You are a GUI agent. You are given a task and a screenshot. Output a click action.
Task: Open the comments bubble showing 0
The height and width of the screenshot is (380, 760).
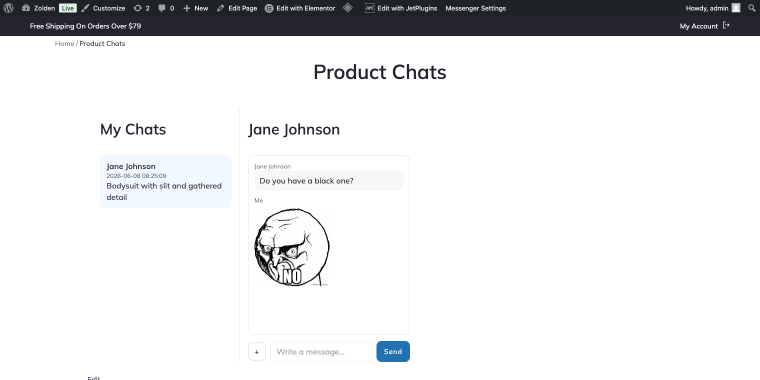click(166, 8)
